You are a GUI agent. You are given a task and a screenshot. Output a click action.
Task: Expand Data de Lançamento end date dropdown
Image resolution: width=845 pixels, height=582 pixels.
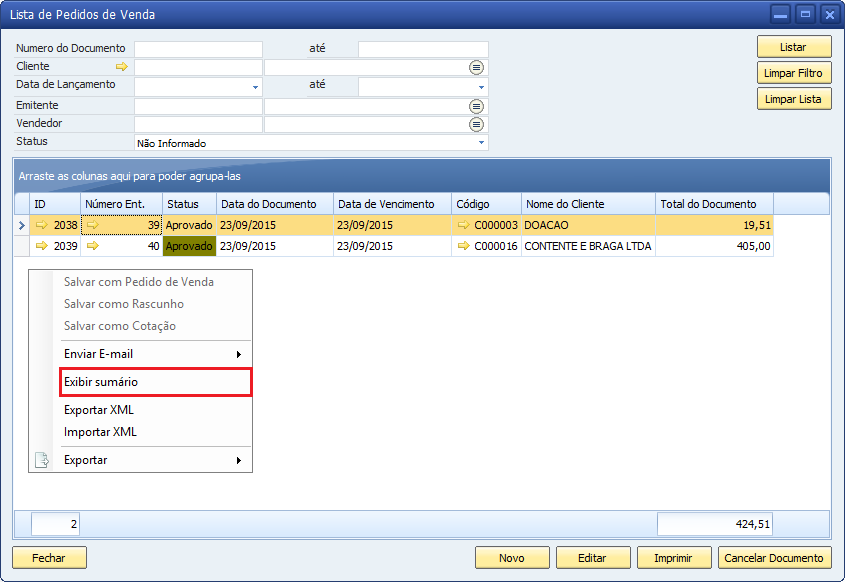(x=481, y=87)
